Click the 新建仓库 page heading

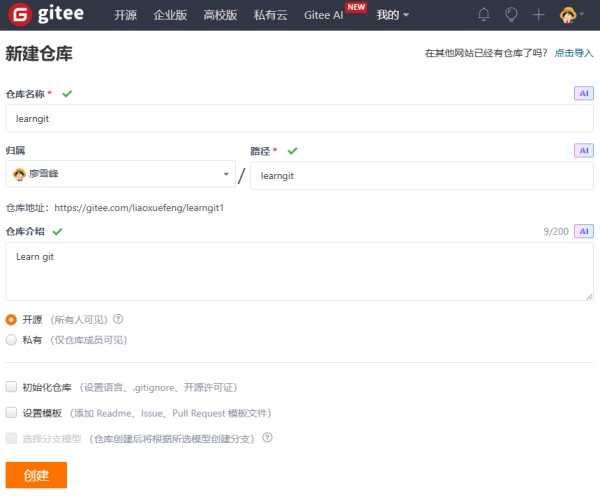[39, 53]
